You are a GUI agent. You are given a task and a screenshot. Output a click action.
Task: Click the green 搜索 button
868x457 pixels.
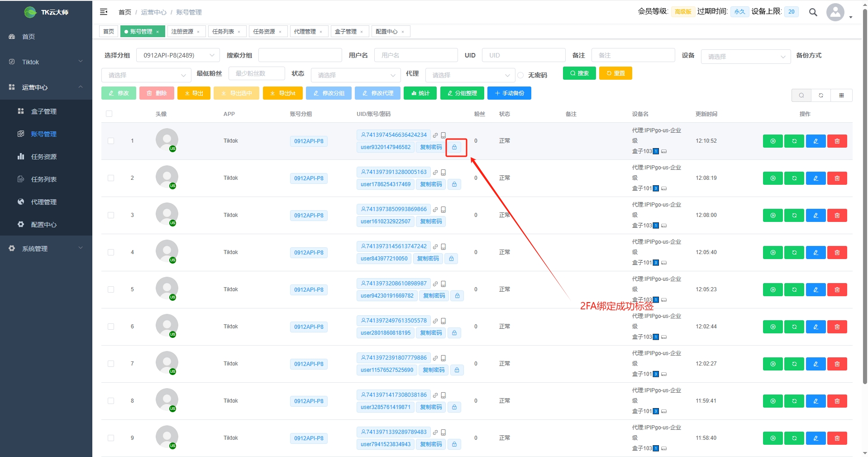pyautogui.click(x=579, y=73)
